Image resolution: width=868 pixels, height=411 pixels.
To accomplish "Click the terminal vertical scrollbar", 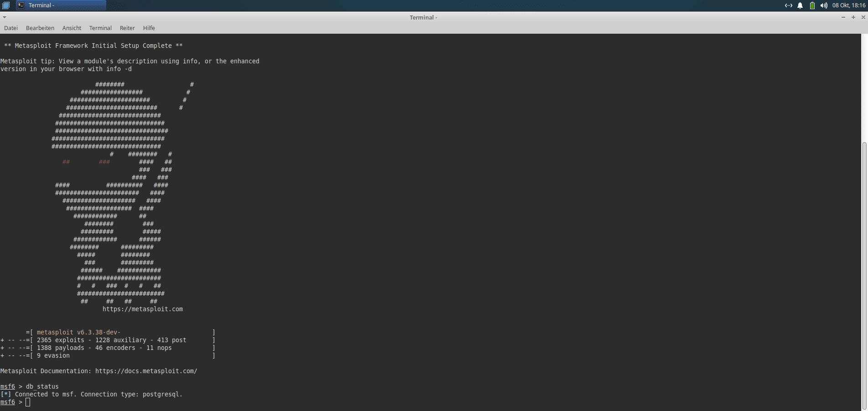I will [864, 276].
